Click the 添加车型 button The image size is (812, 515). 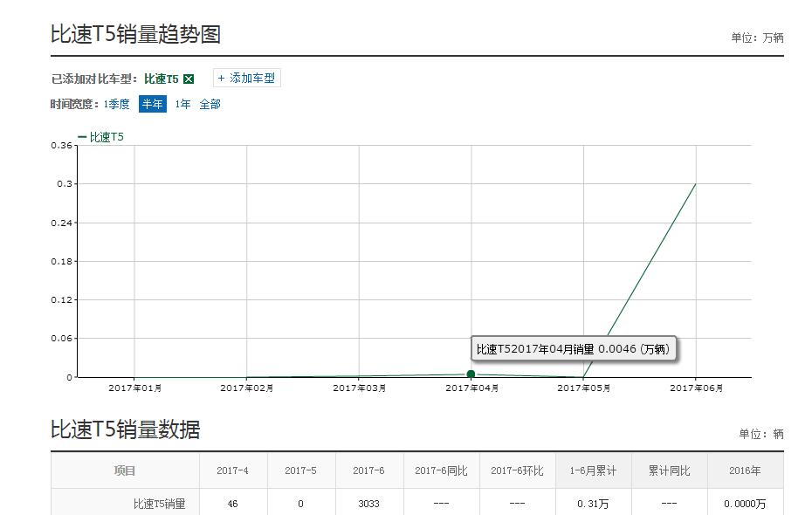(244, 78)
